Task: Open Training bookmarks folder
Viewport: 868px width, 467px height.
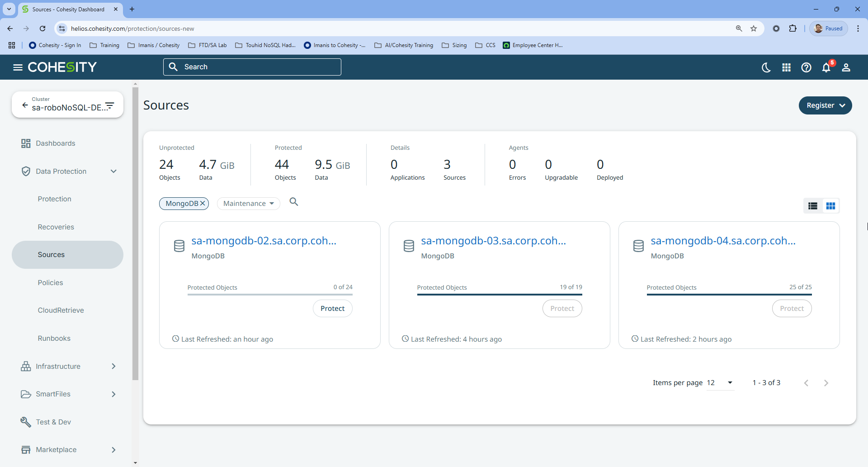Action: point(104,45)
